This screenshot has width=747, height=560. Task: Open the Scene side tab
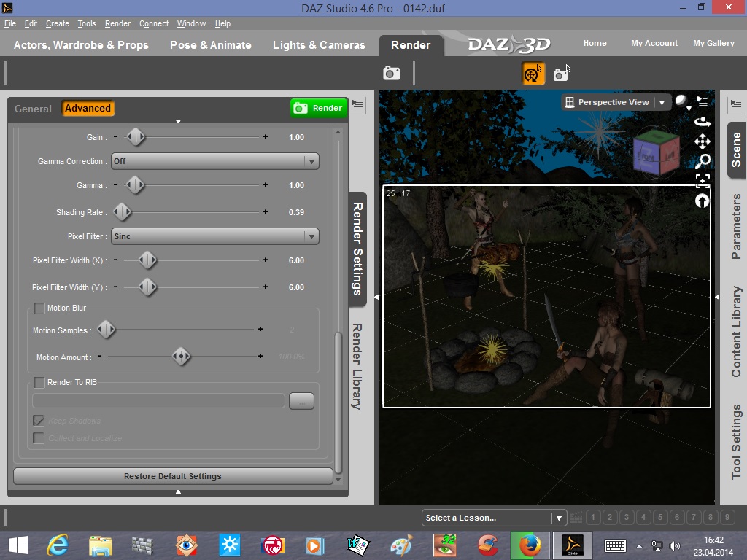click(x=735, y=149)
